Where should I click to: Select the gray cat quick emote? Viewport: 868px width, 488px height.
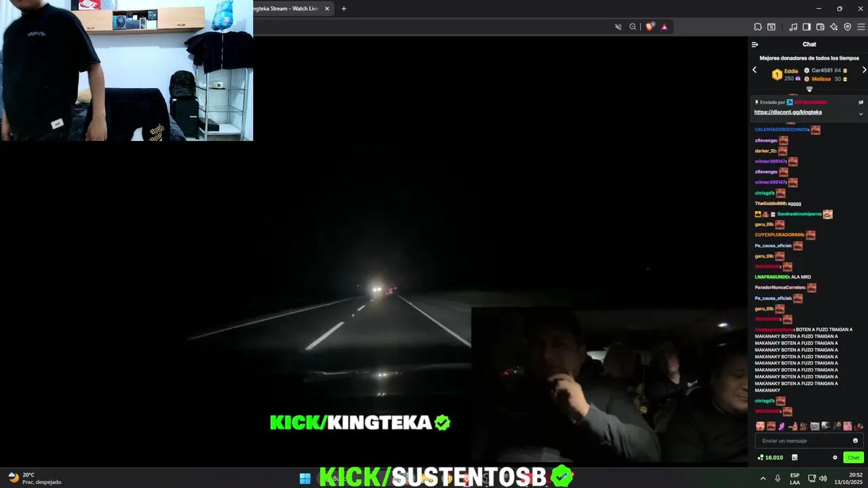tap(814, 426)
